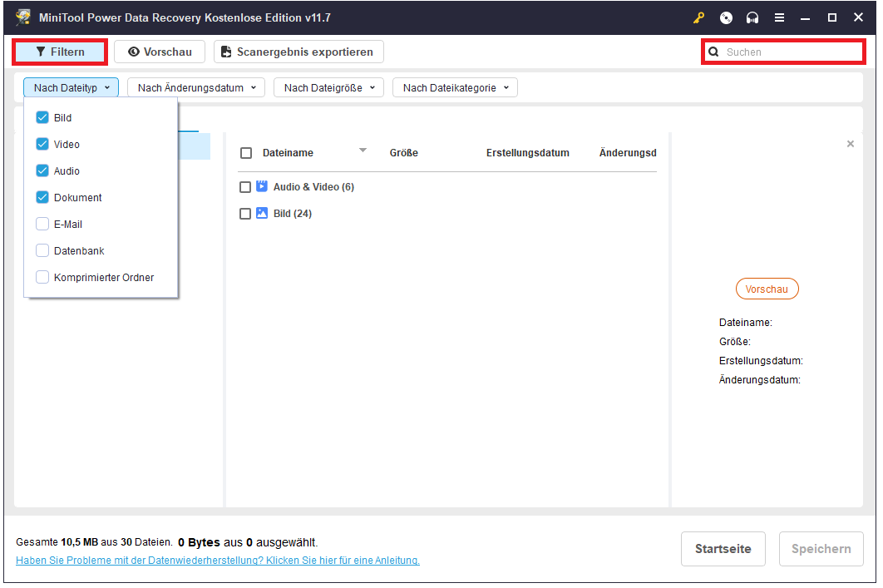Screen dimensions: 883x588
Task: Check the E-Mail file type checkbox
Action: pyautogui.click(x=42, y=224)
